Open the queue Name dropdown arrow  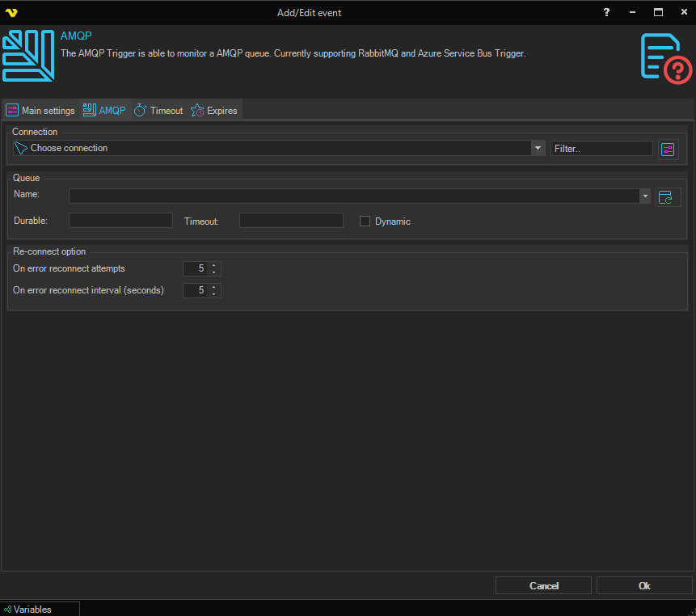tap(644, 196)
